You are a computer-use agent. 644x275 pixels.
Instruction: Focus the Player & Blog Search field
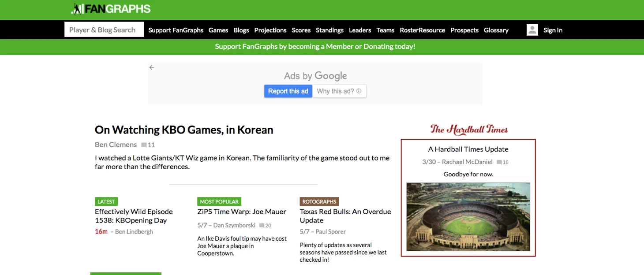tap(104, 30)
